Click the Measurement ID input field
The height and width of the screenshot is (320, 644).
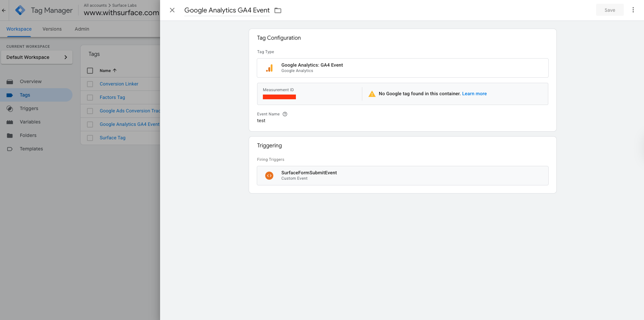click(x=279, y=97)
